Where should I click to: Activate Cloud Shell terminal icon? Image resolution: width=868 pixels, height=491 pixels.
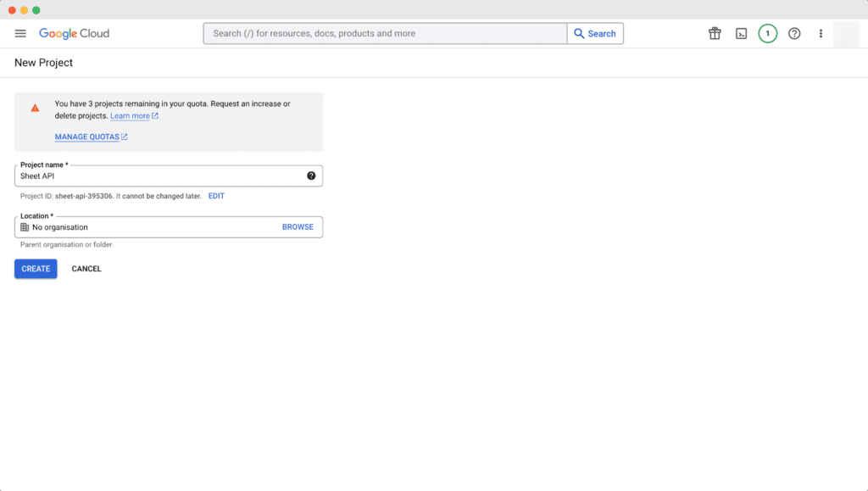(x=741, y=33)
